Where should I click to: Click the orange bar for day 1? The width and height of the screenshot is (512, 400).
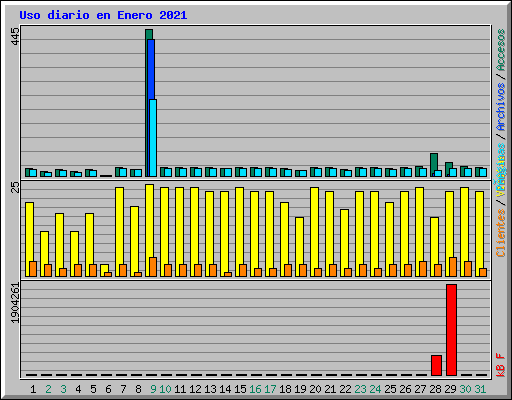click(x=33, y=269)
